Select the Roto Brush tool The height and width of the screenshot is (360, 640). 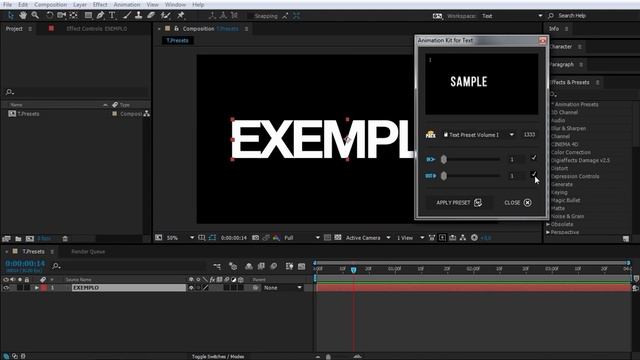[x=165, y=16]
